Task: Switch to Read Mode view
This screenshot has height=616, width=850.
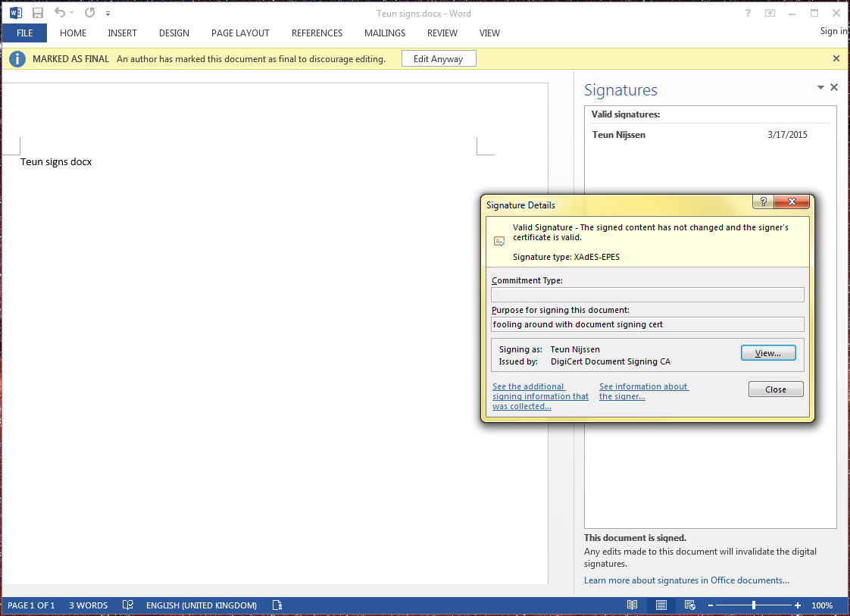Action: [632, 605]
